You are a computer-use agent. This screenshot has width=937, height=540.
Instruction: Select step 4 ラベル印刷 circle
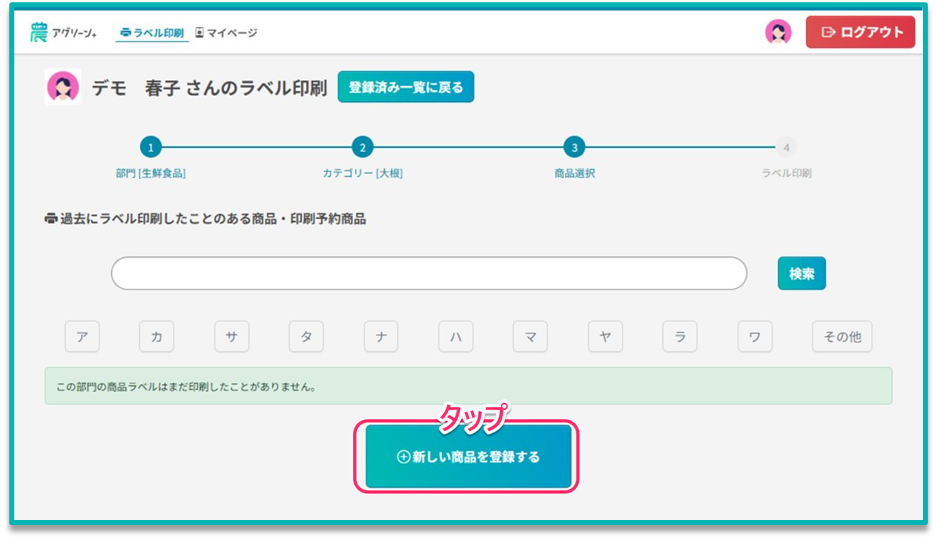(x=786, y=147)
